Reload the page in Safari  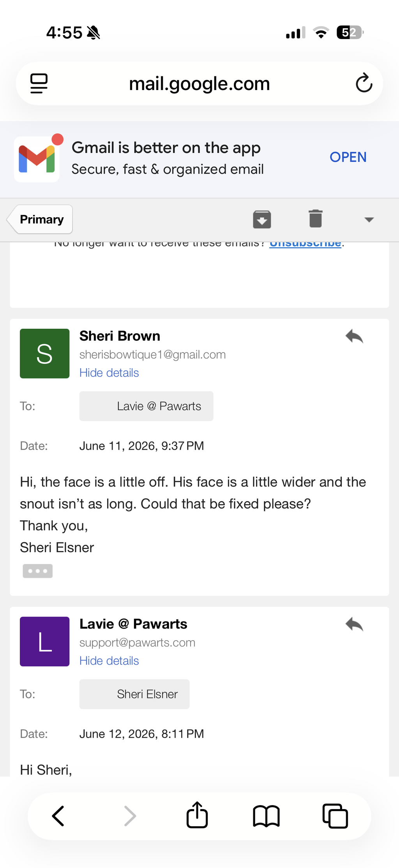pyautogui.click(x=364, y=83)
